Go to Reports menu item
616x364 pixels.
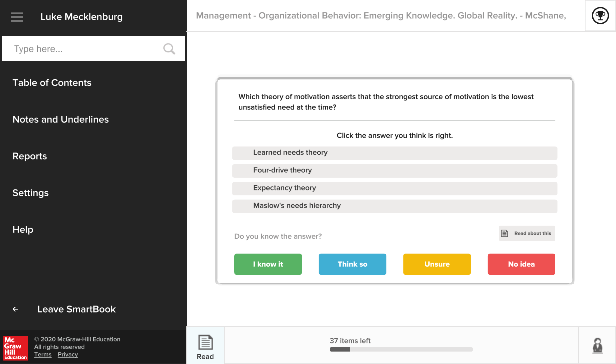30,156
